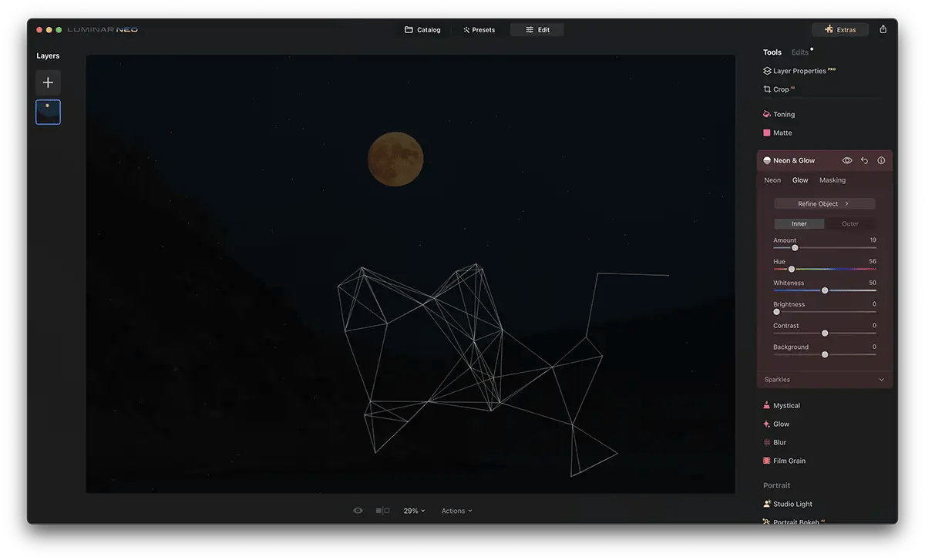Switch to the Edits tab
The height and width of the screenshot is (560, 925).
[x=800, y=52]
